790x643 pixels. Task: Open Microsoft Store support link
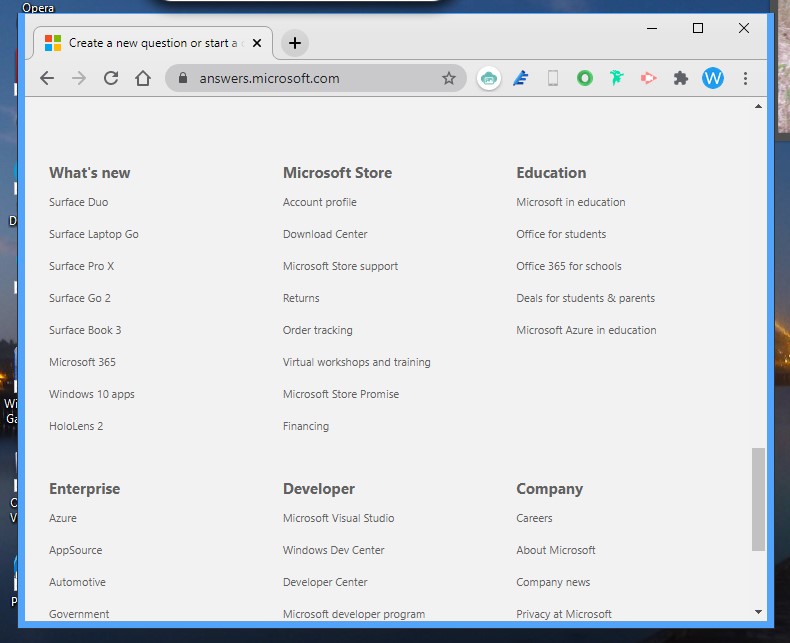(341, 266)
